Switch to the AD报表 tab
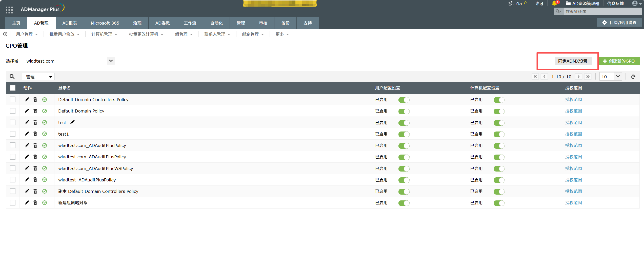The image size is (644, 263). pos(70,23)
